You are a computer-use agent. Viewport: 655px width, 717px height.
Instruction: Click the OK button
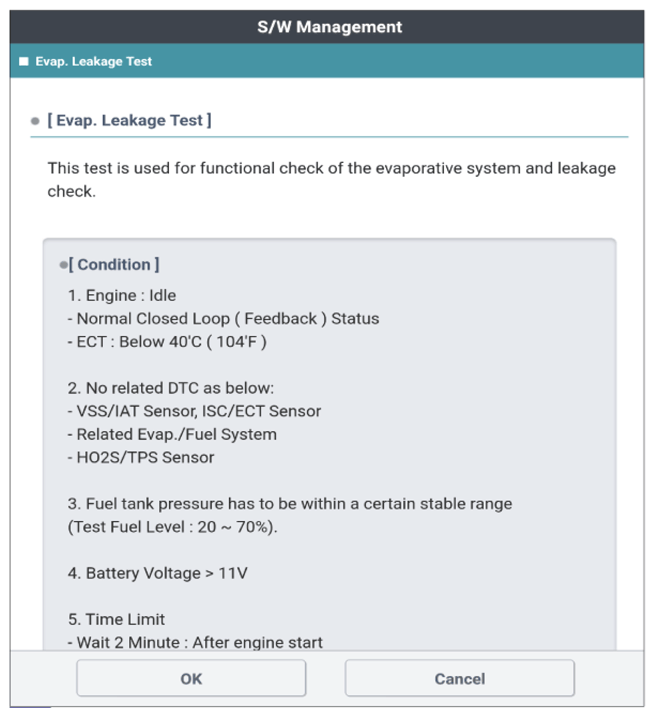click(191, 678)
